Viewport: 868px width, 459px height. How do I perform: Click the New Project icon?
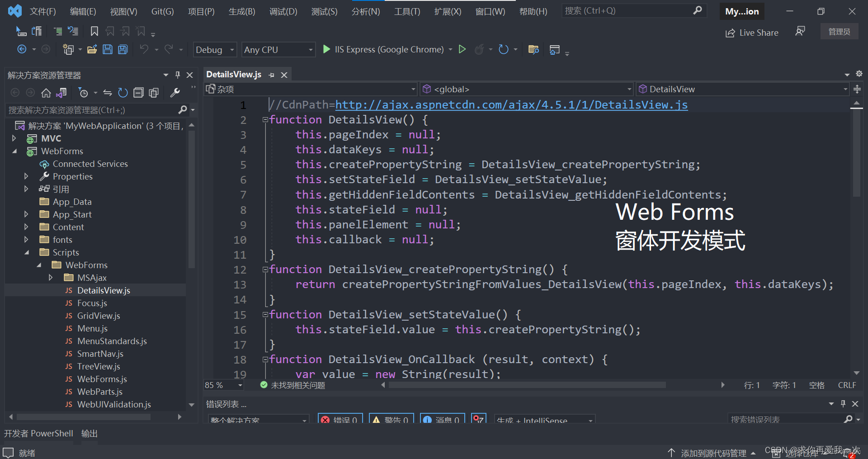(x=68, y=49)
